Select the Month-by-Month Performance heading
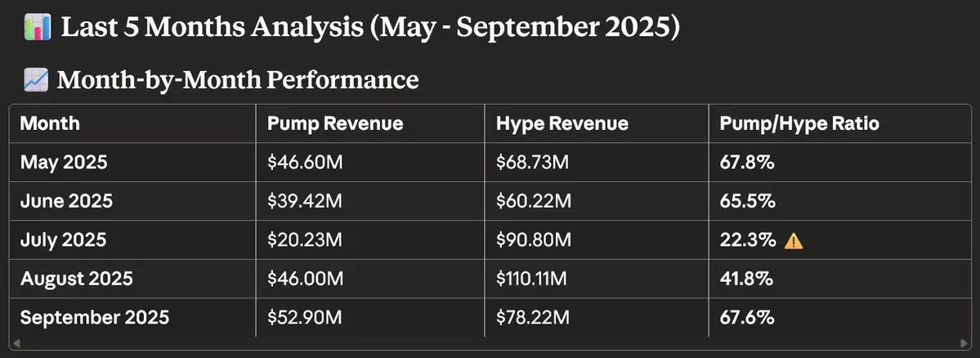This screenshot has width=980, height=358. 237,80
